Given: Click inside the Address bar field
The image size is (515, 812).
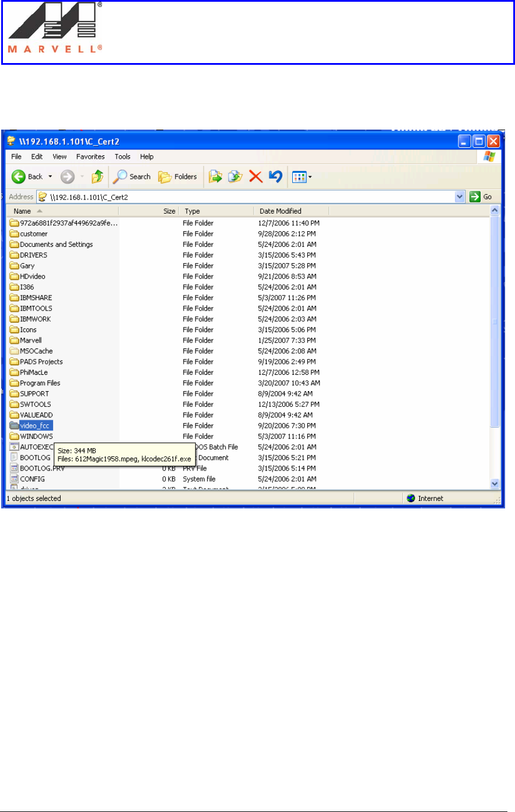Looking at the screenshot, I should point(251,197).
